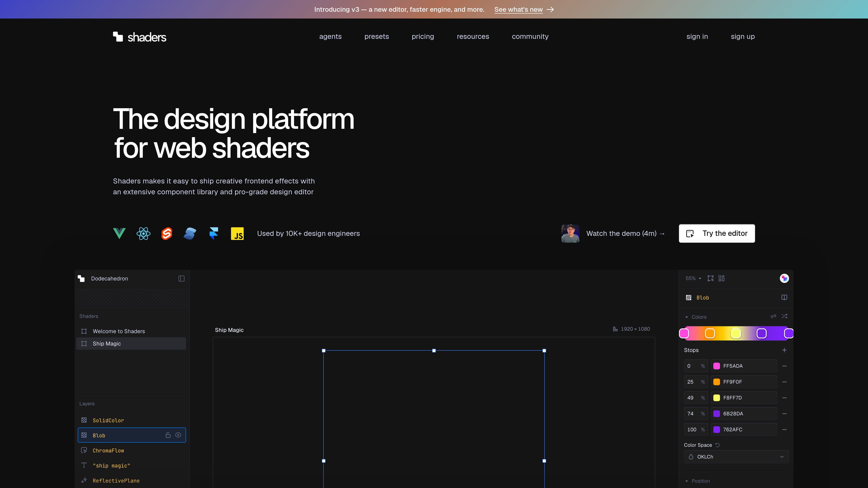Select the orange gradient stop handle
The width and height of the screenshot is (868, 488).
pos(710,333)
